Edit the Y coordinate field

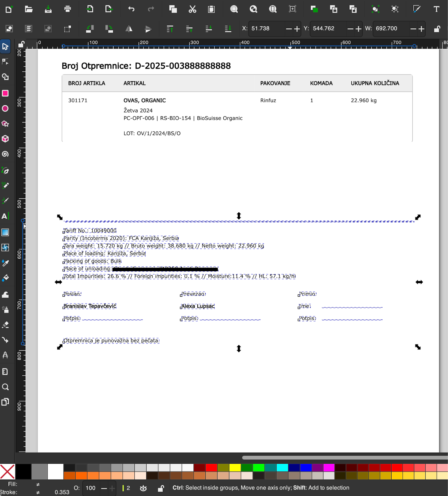(328, 29)
